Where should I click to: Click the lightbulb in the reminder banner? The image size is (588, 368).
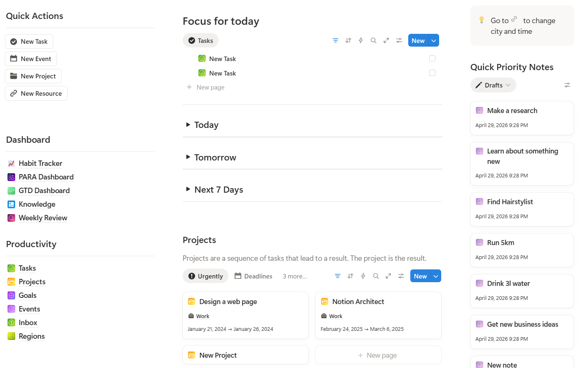481,19
